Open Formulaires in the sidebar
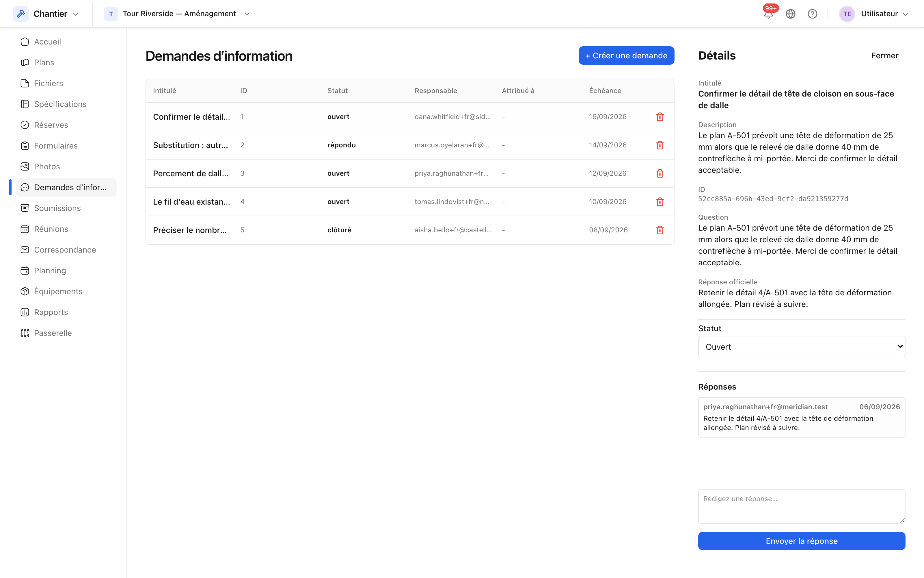924x578 pixels. pyautogui.click(x=66, y=146)
